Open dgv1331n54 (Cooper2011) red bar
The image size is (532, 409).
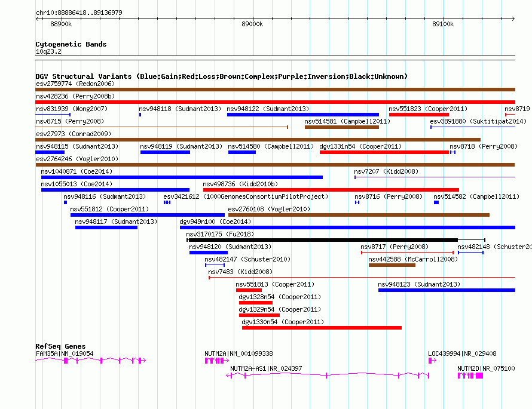click(384, 152)
